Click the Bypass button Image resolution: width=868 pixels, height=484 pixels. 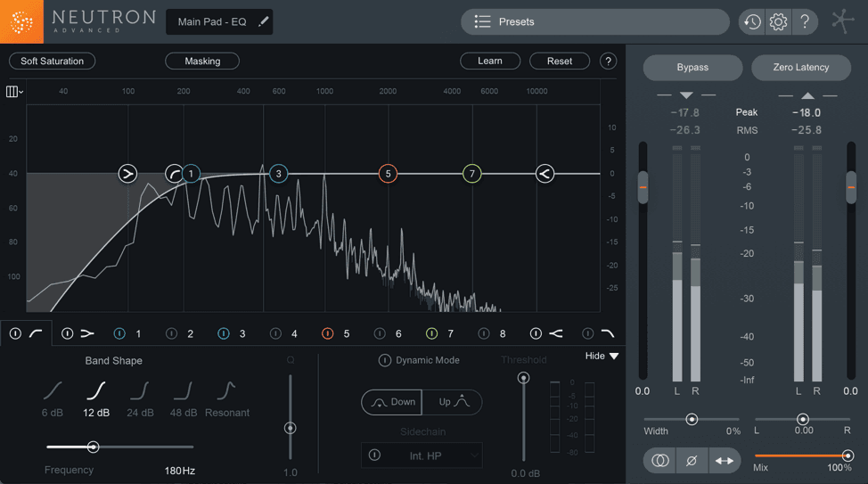click(692, 67)
